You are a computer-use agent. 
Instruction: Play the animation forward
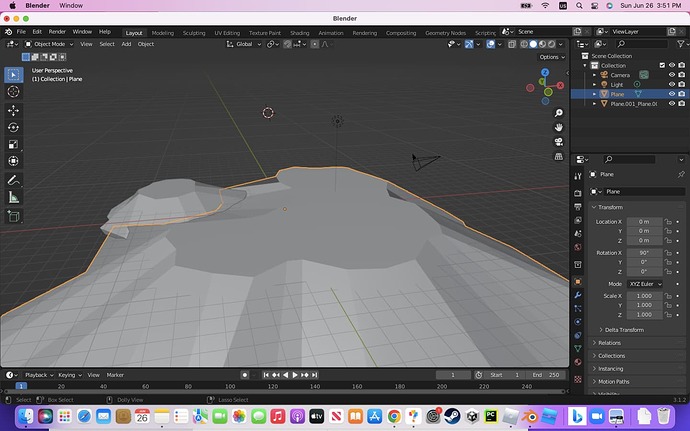(295, 375)
